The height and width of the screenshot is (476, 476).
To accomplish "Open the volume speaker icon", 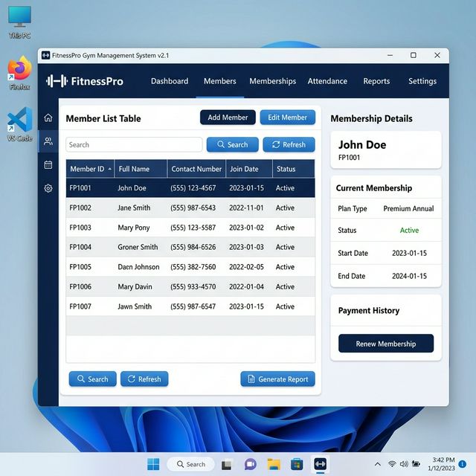I will (x=404, y=464).
